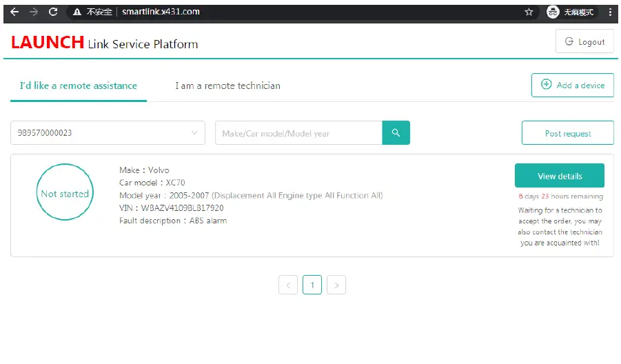The height and width of the screenshot is (364, 621).
Task: Go to previous page with left chevron
Action: coord(288,285)
